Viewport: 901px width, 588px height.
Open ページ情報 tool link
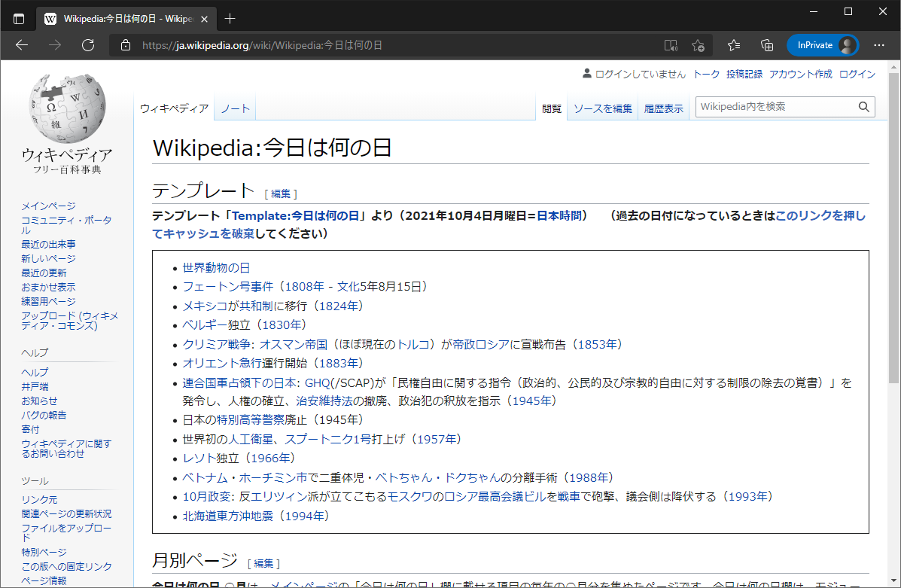click(44, 581)
